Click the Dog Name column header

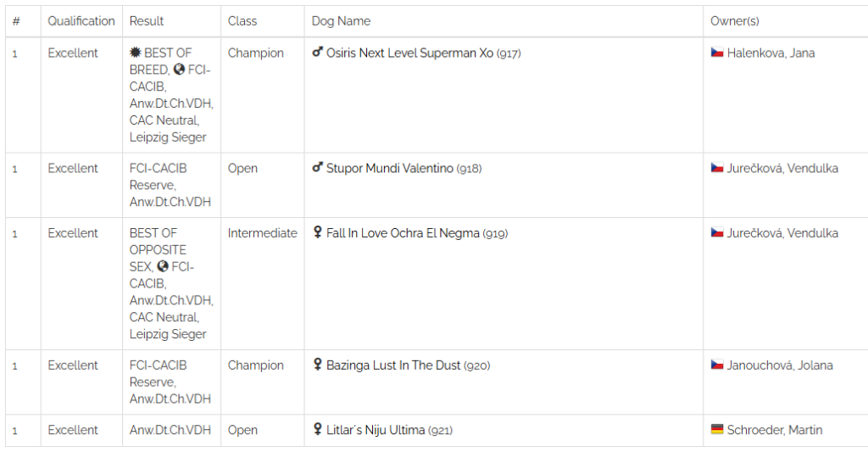click(341, 21)
